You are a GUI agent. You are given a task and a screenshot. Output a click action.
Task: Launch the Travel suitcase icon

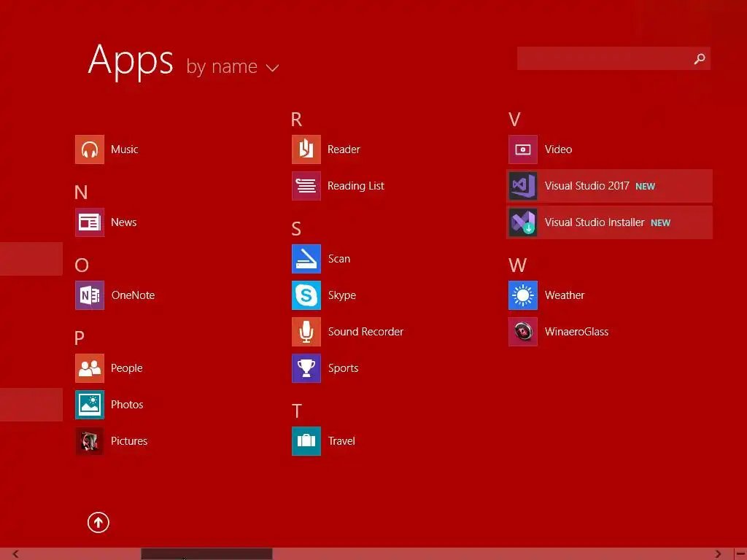[306, 441]
